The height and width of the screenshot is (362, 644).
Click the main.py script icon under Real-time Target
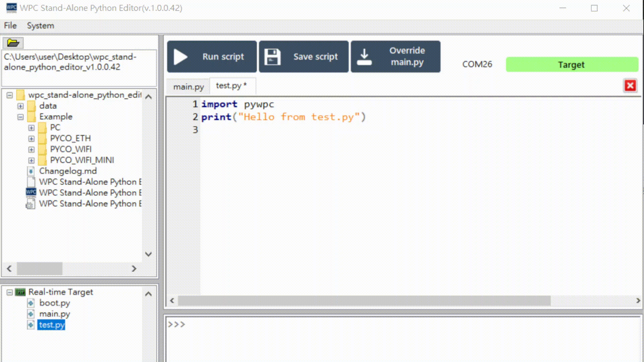pyautogui.click(x=31, y=314)
